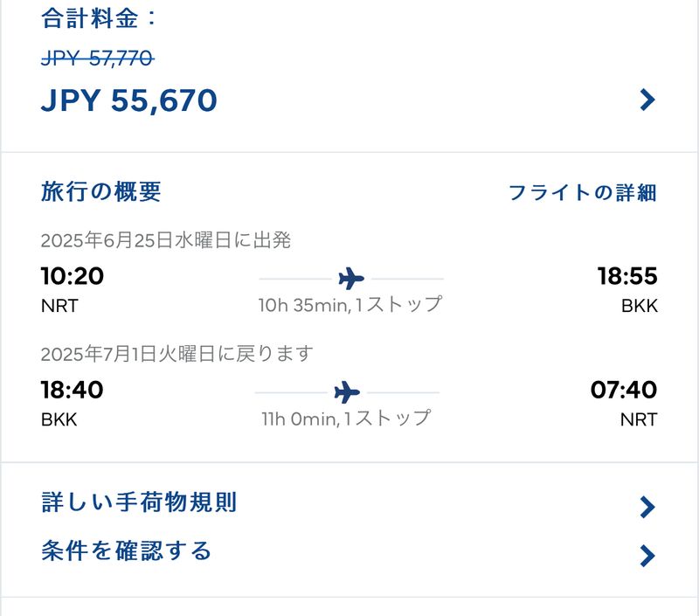Click the 旅行の概要 heading

101,192
